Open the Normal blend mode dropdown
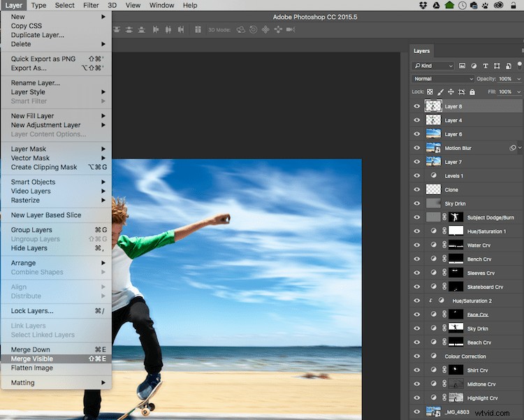Screen dimensions: 524x420 [x=442, y=79]
